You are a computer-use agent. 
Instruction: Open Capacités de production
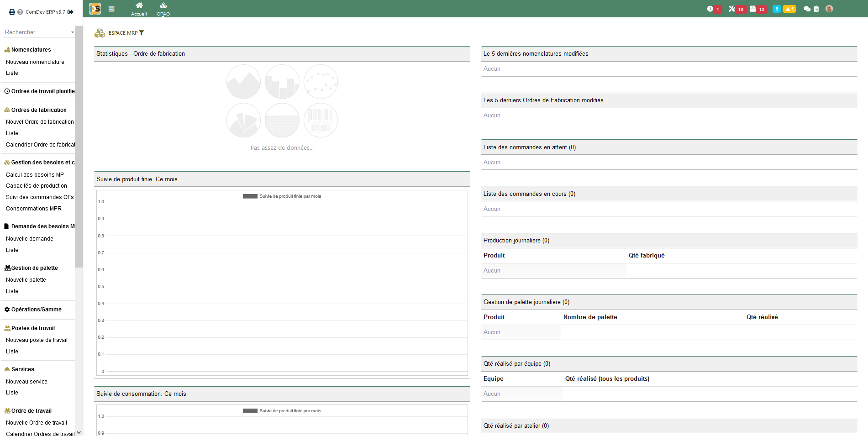[x=37, y=186]
